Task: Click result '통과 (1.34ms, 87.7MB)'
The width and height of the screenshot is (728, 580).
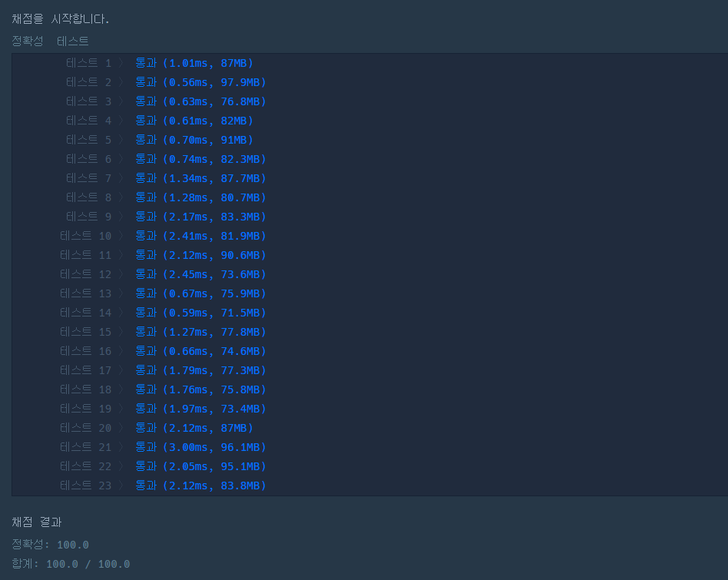Action: point(200,178)
